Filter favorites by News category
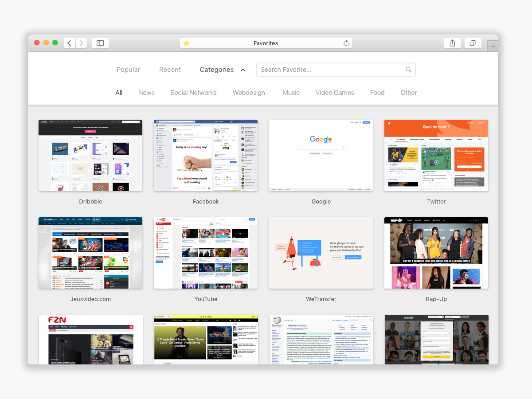 [146, 93]
